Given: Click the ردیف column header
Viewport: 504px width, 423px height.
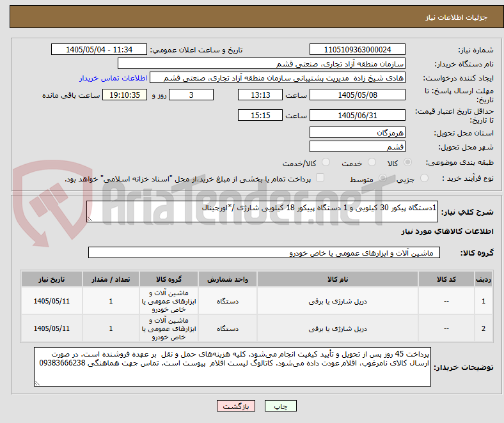Looking at the screenshot, I should 484,279.
